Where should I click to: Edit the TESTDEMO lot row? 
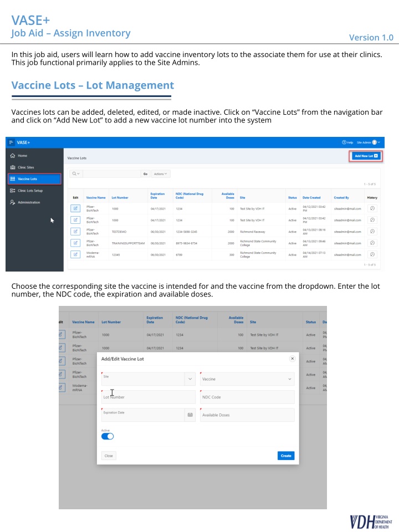[75, 232]
